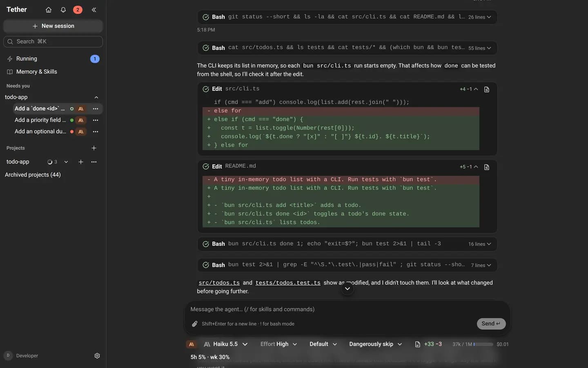Add a new project with plus icon

tap(94, 148)
